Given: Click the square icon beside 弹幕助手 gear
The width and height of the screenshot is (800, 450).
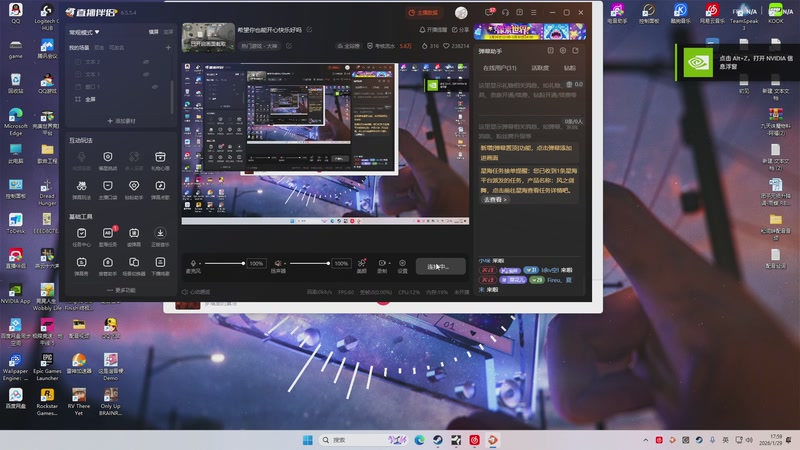Looking at the screenshot, I should coord(550,51).
